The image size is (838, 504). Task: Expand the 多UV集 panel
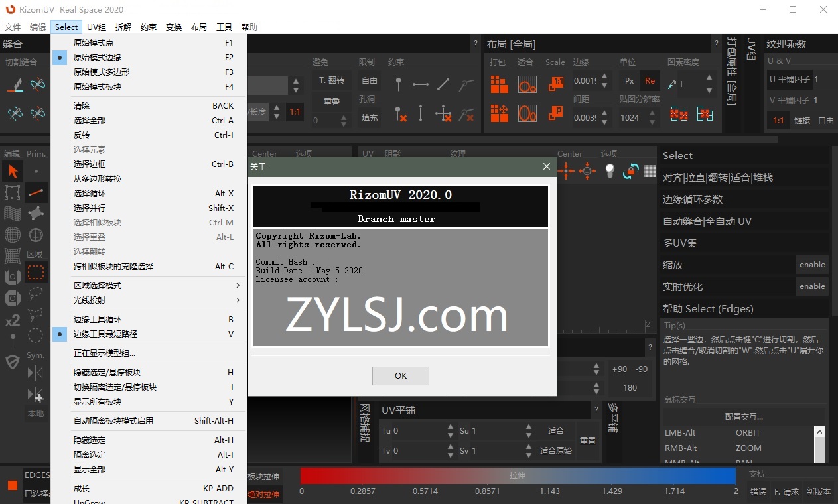(x=744, y=243)
